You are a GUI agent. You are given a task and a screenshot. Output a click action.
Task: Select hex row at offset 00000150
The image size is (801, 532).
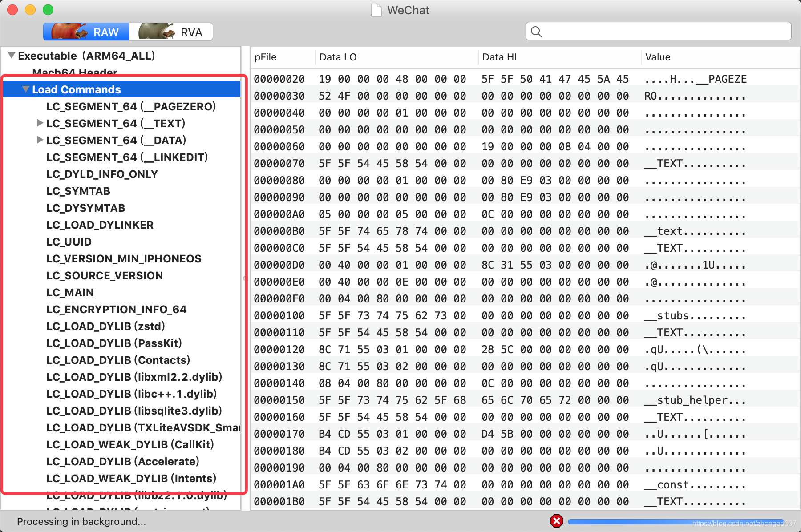[525, 400]
